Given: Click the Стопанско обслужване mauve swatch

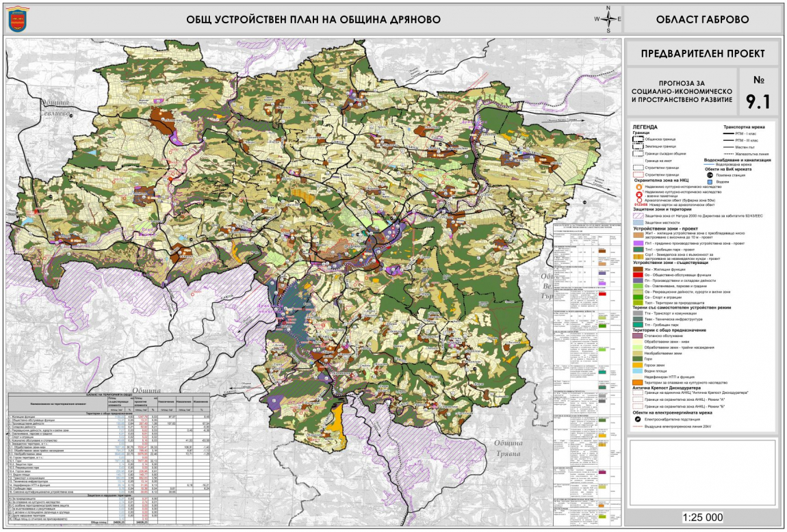Looking at the screenshot, I should click(x=638, y=336).
